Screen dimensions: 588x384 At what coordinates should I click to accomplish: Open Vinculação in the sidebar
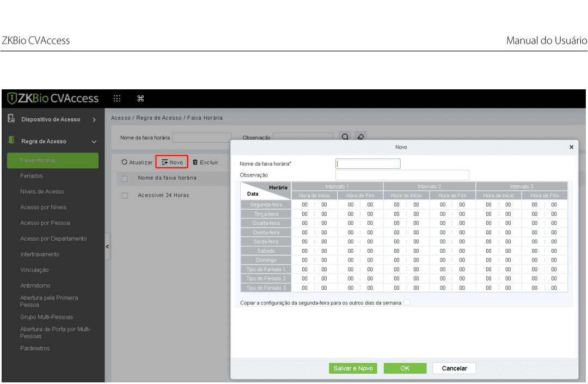point(34,270)
